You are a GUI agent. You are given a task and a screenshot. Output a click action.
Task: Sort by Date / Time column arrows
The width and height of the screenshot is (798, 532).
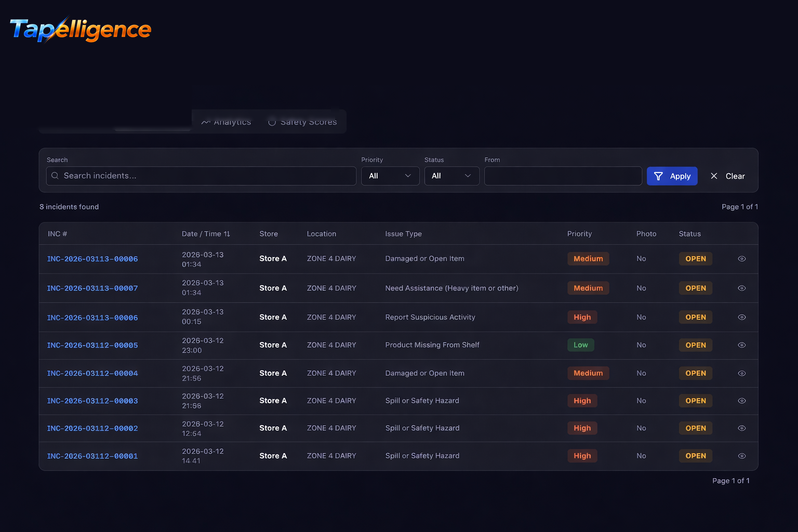(x=227, y=234)
